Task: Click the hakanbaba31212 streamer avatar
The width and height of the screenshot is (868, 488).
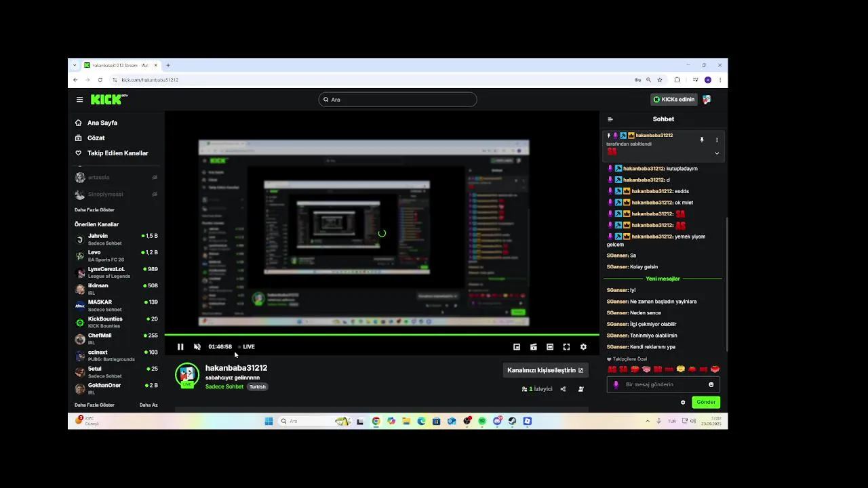Action: pyautogui.click(x=187, y=375)
